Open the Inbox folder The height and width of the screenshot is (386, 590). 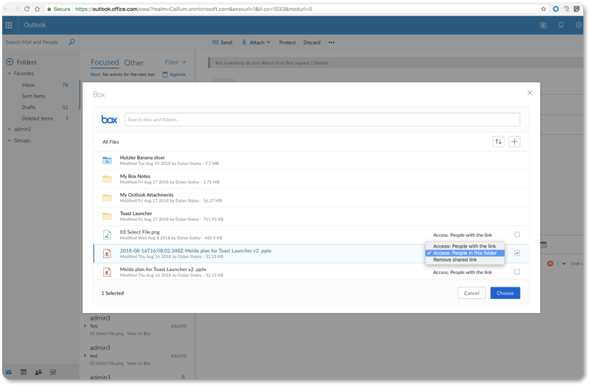point(28,85)
